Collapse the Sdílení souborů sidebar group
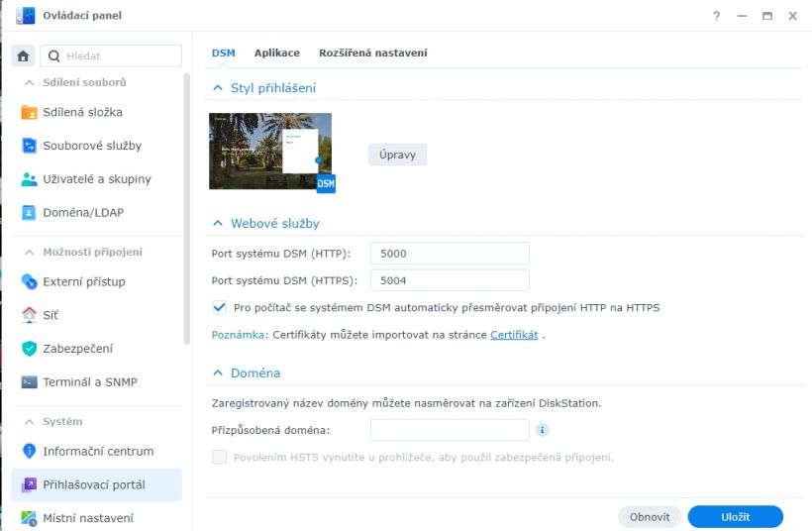 click(30, 82)
